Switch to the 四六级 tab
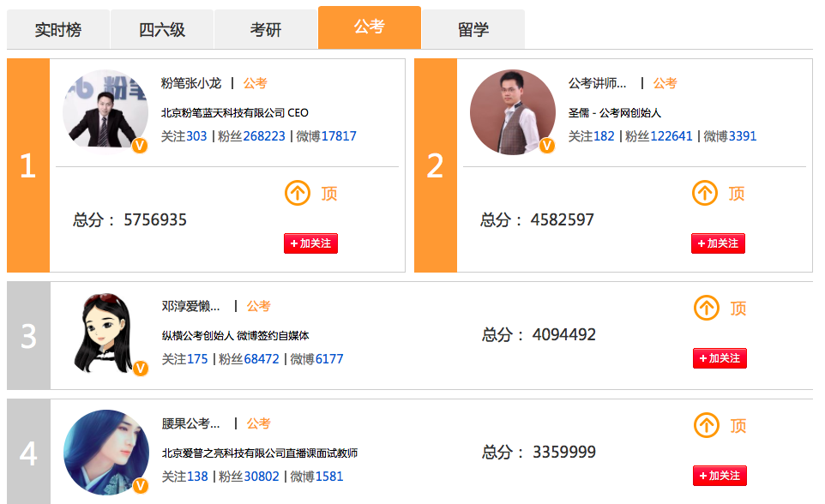This screenshot has width=825, height=504. [x=162, y=30]
